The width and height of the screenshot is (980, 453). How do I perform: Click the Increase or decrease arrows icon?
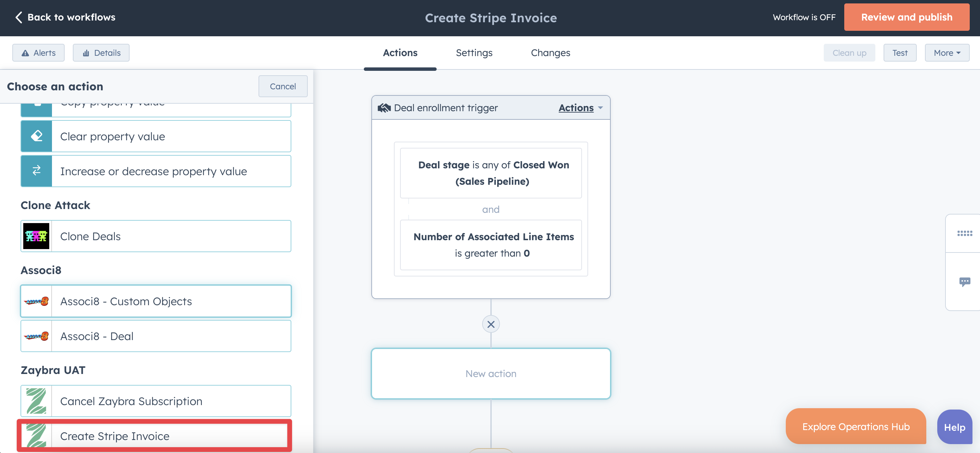coord(37,171)
